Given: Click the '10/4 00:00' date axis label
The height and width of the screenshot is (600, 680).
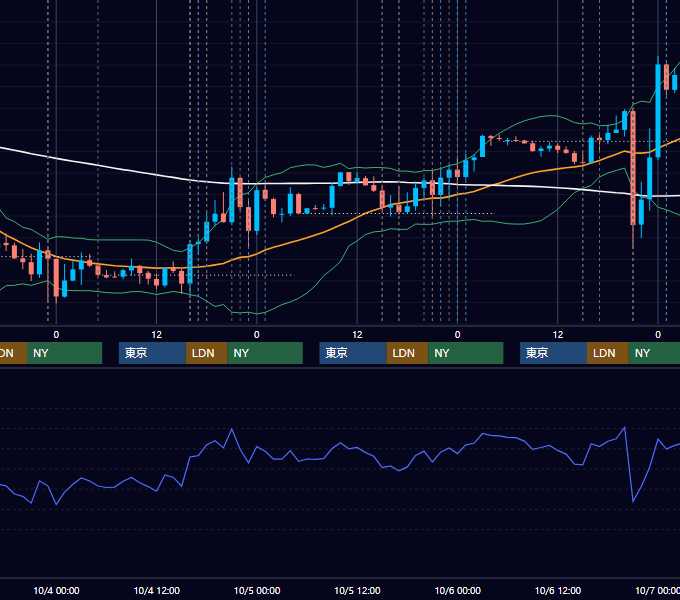Looking at the screenshot, I should 56,590.
